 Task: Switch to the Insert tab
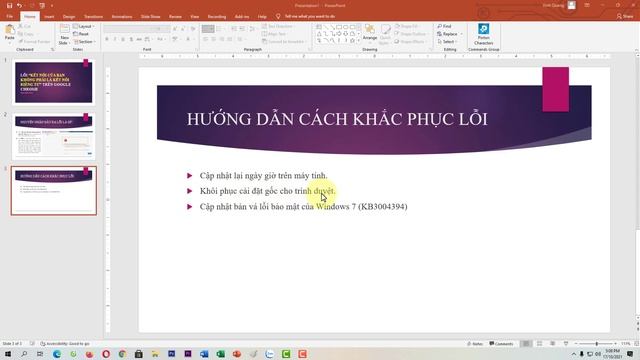pyautogui.click(x=49, y=17)
